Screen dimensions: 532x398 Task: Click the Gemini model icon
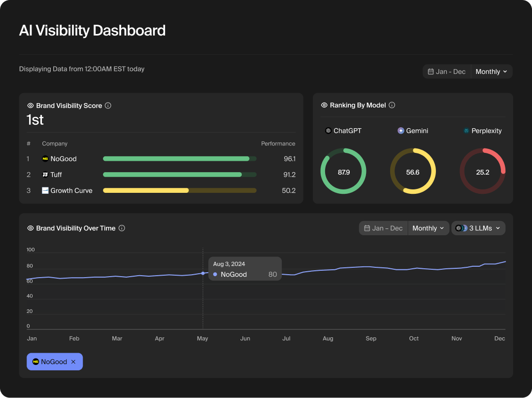tap(400, 130)
